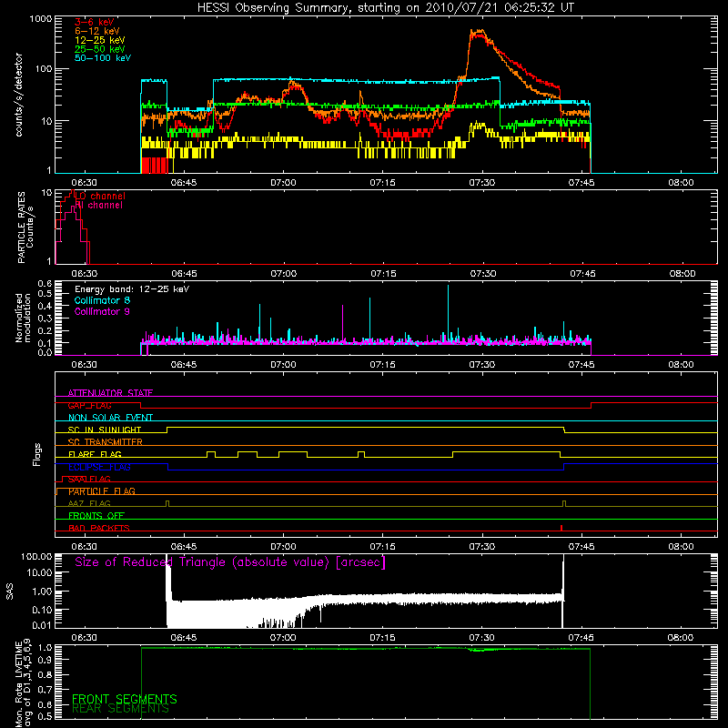This screenshot has height=728, width=728.
Task: Click the tall magenta Collimator 9 spike
Action: (x=343, y=323)
